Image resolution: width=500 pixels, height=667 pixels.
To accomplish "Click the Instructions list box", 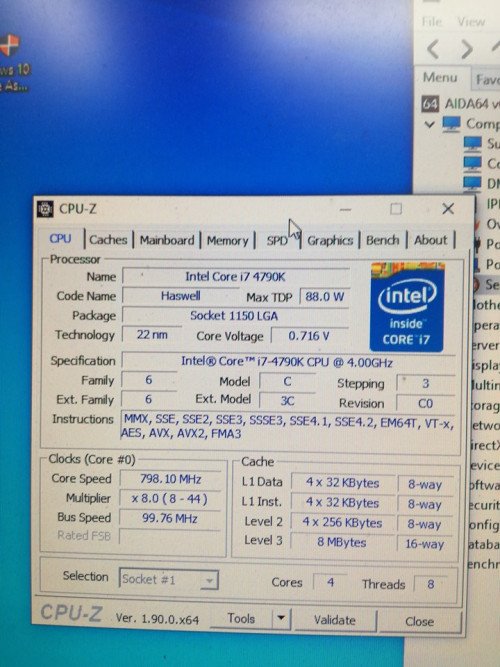I will pos(288,428).
